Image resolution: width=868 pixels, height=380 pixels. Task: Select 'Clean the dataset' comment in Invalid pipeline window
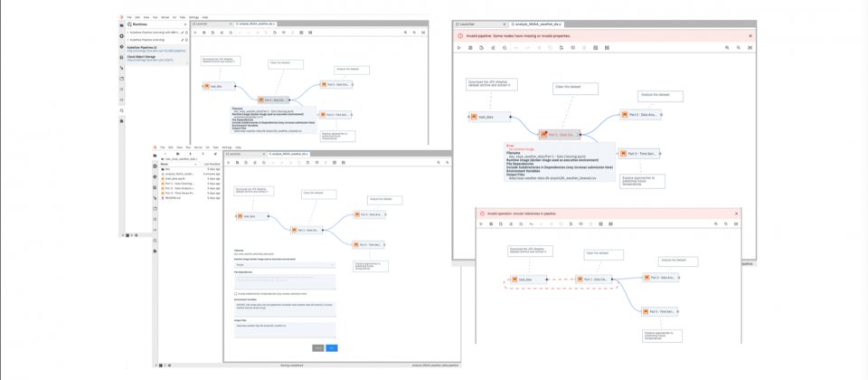(576, 89)
